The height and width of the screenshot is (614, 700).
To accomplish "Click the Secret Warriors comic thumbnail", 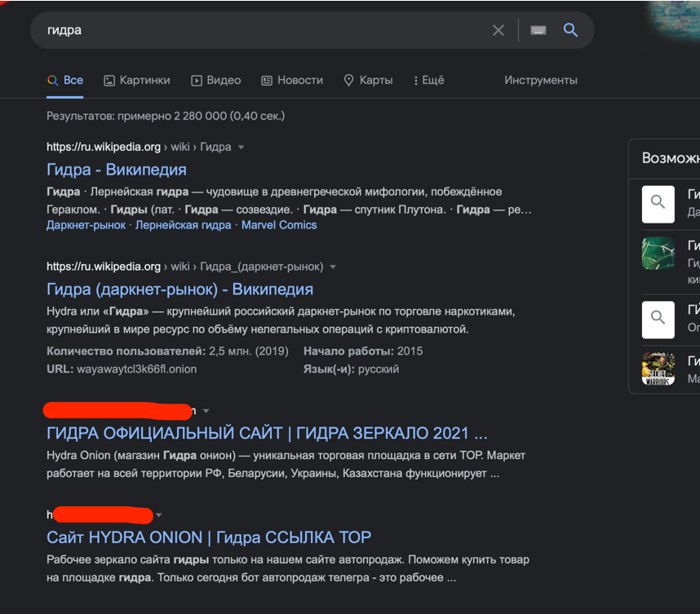I will click(658, 369).
